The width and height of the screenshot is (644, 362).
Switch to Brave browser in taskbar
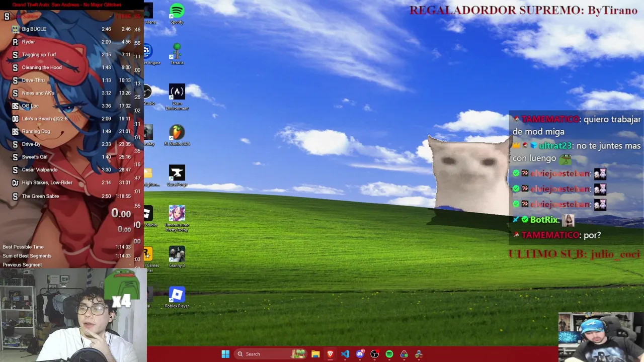point(330,354)
